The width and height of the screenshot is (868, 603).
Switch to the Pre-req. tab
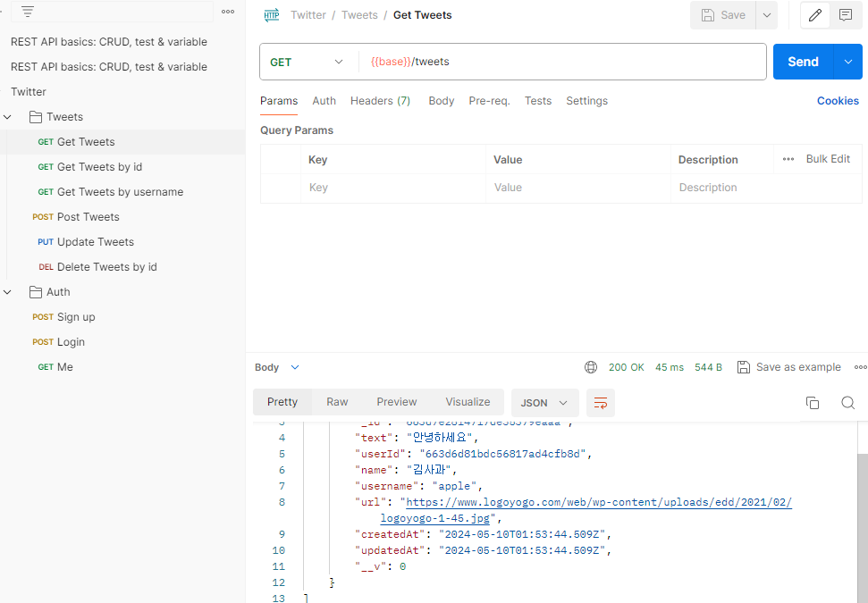(489, 101)
